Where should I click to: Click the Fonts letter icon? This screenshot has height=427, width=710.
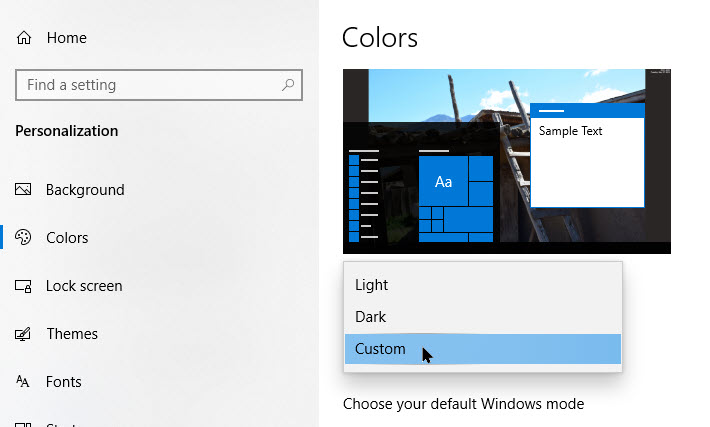pos(23,382)
